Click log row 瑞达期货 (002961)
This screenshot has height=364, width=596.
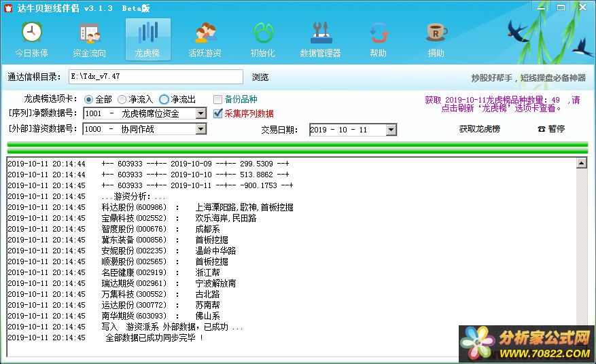pos(122,283)
